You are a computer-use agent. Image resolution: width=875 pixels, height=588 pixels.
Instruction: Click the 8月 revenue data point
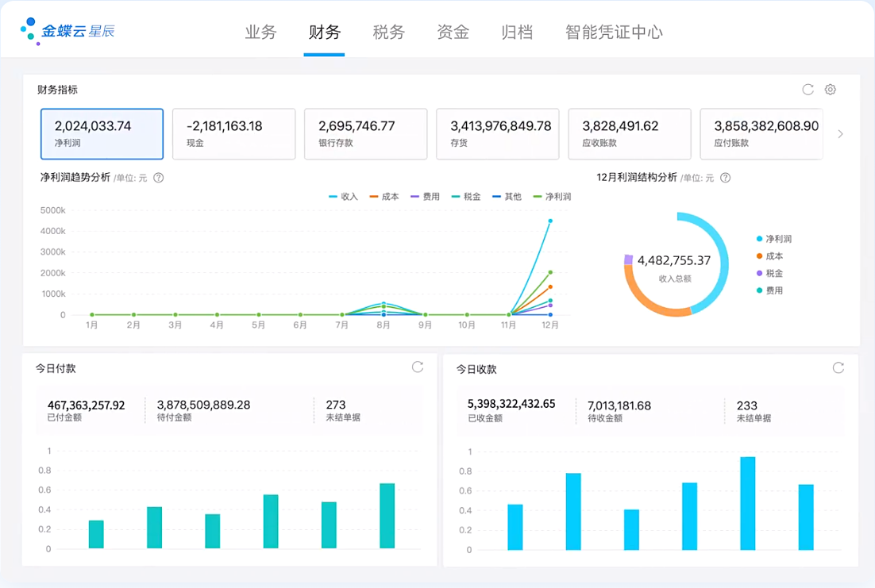click(x=384, y=303)
